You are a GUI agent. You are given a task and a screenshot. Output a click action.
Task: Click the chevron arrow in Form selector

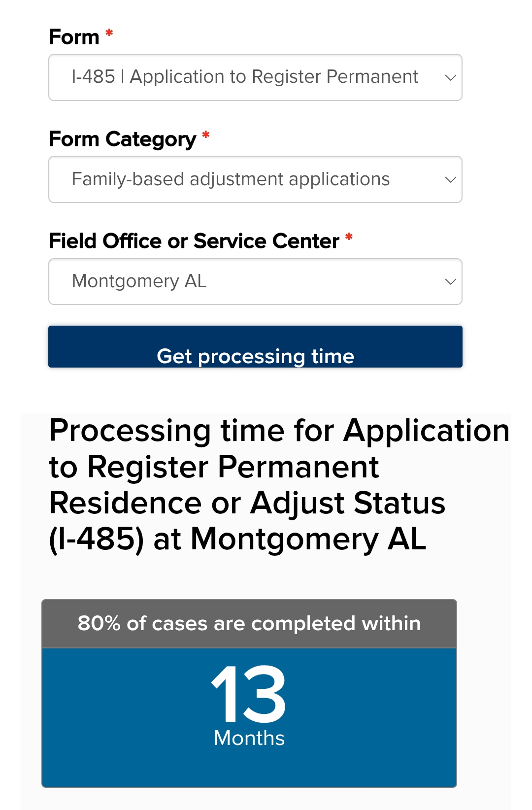[x=450, y=78]
